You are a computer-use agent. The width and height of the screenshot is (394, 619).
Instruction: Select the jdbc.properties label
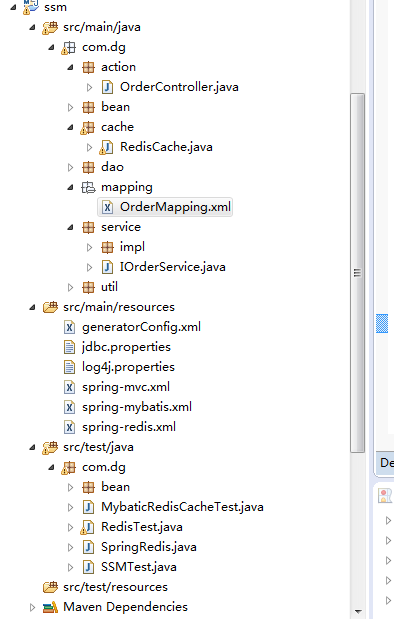126,347
